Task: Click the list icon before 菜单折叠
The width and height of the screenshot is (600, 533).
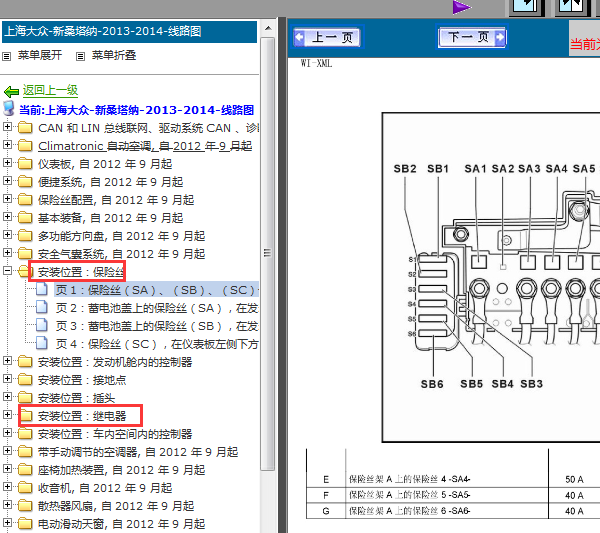Action: click(x=80, y=57)
